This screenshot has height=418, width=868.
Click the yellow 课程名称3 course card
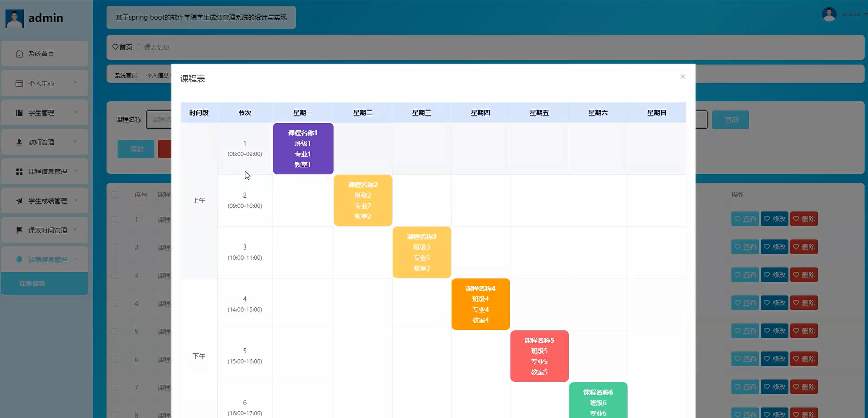click(x=421, y=252)
